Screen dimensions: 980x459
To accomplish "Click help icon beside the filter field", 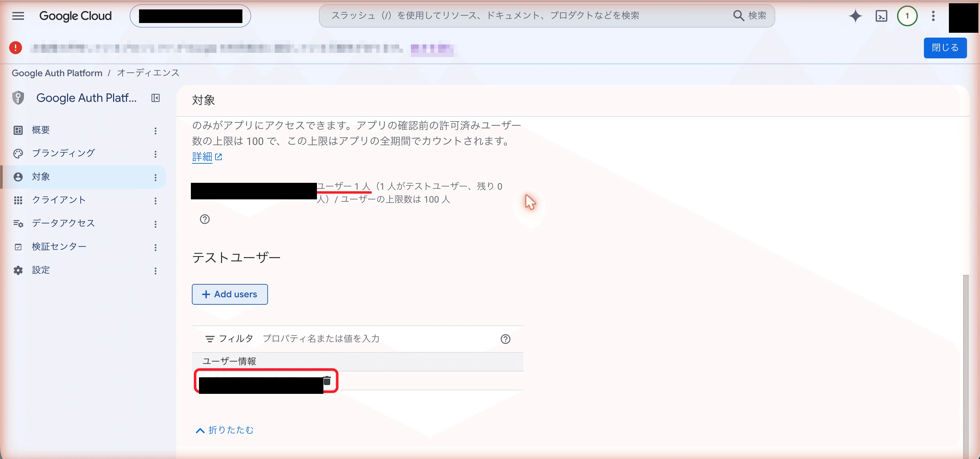I will tap(505, 339).
